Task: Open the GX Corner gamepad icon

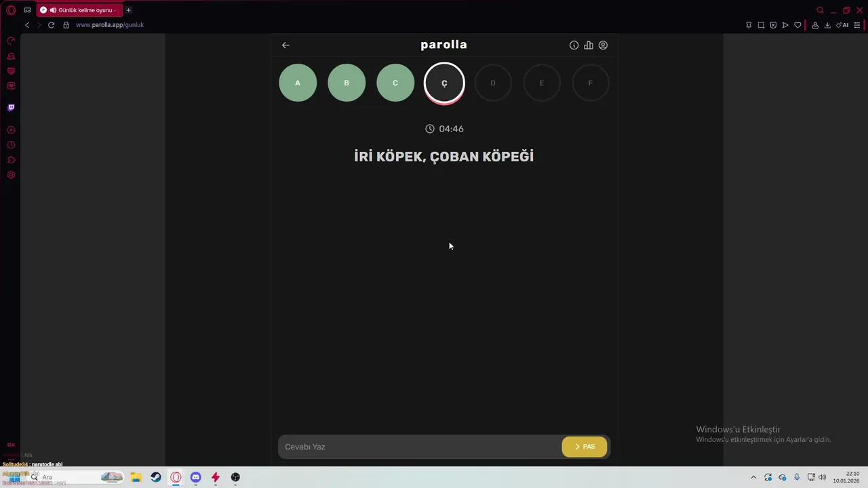Action: (27, 10)
